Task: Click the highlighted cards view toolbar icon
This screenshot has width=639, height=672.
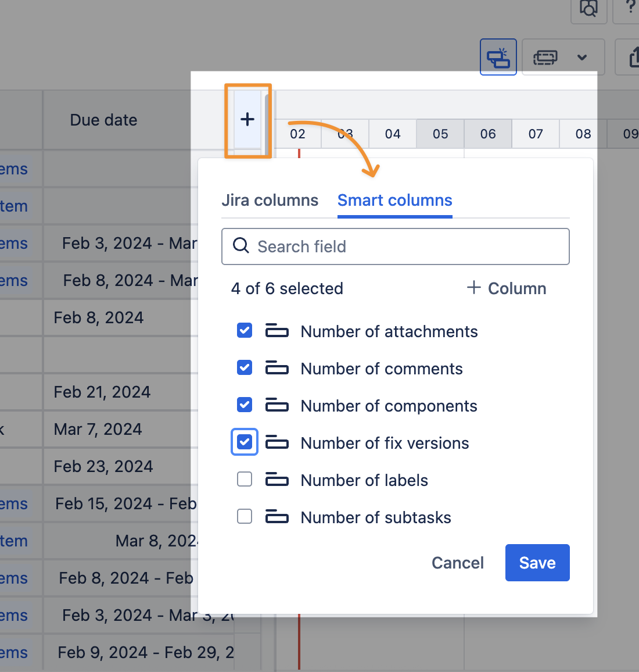Action: pyautogui.click(x=498, y=58)
